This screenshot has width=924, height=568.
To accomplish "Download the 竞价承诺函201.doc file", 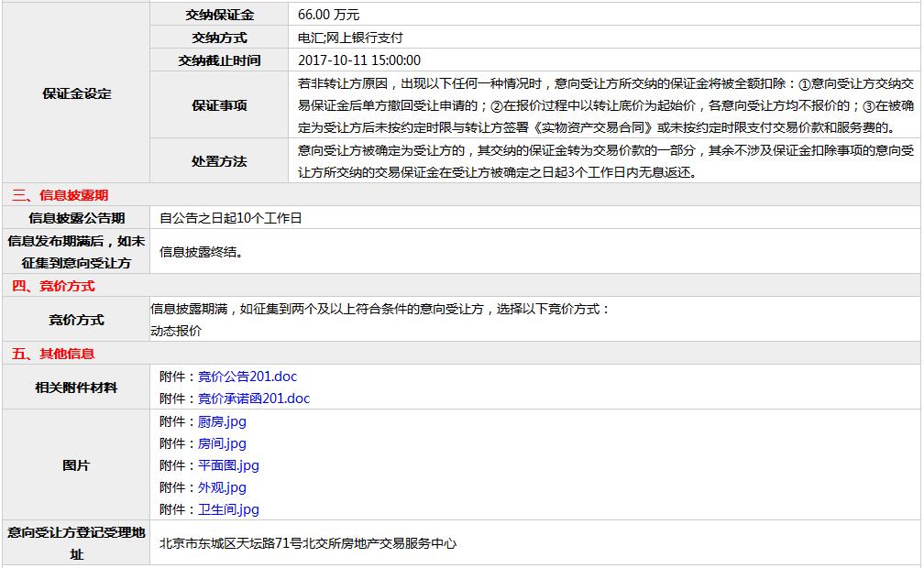I will [x=254, y=399].
